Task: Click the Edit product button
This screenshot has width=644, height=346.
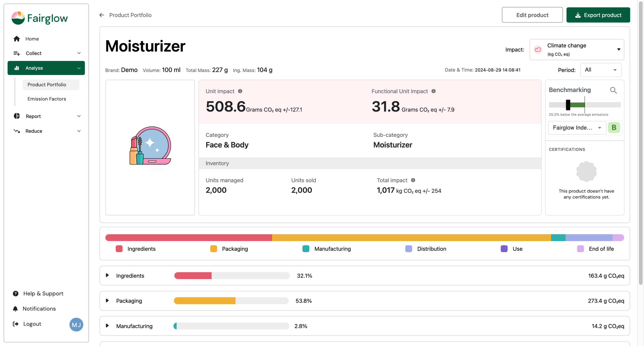Action: pyautogui.click(x=532, y=15)
